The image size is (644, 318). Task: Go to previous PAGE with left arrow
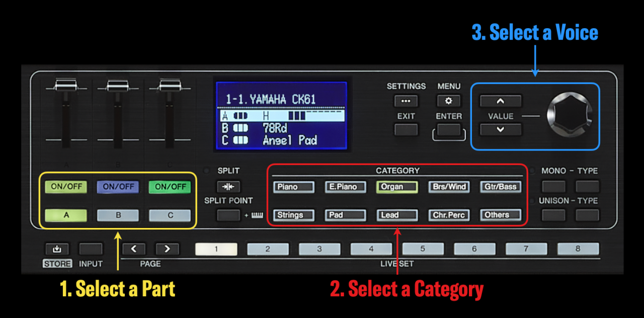pos(134,249)
